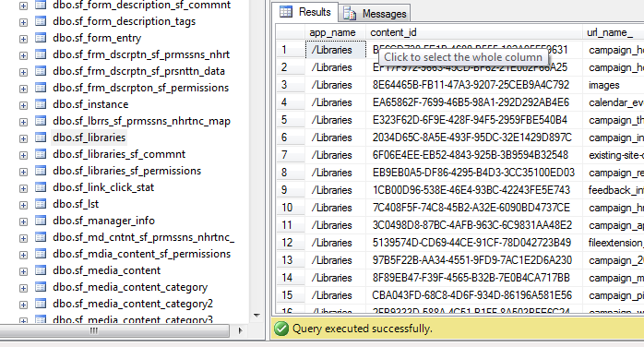644x347 pixels.
Task: Click cell 6F06E4EE-EB52-4843-925B-3B9594B32548
Action: point(474,155)
